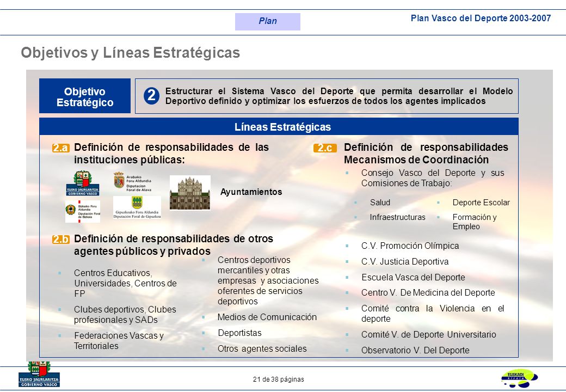Click the Diputación Foral de Álava logo
The image size is (566, 392).
coord(132,182)
